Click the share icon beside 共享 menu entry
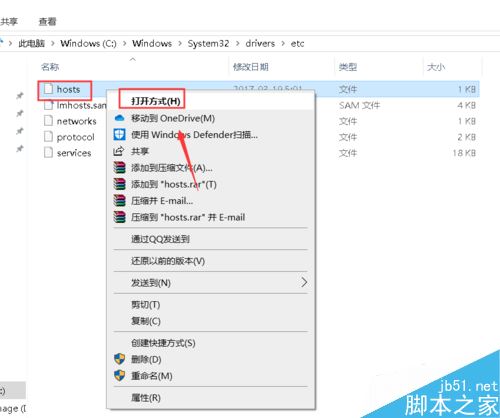This screenshot has width=500, height=418. (x=119, y=151)
